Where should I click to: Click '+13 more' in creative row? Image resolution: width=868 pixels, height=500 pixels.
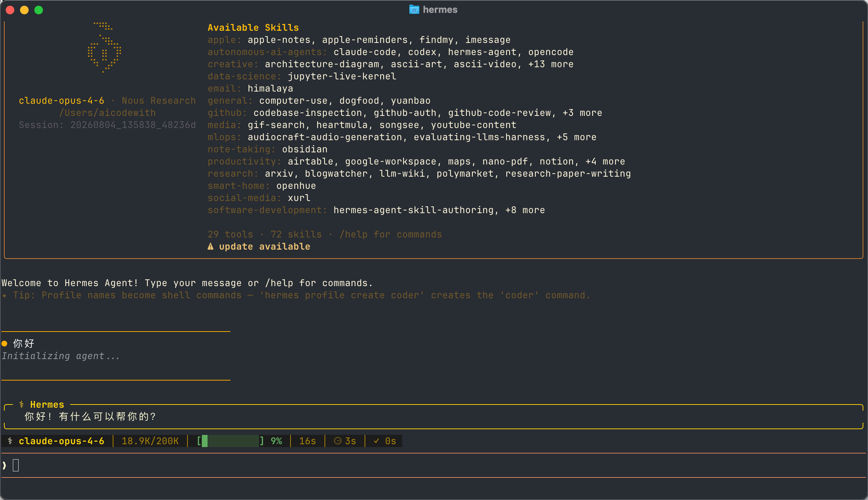(551, 64)
